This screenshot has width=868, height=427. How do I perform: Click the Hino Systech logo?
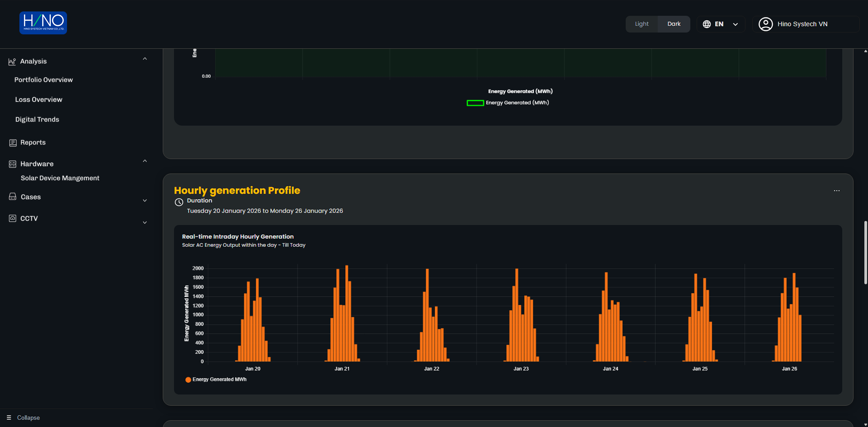[x=43, y=23]
